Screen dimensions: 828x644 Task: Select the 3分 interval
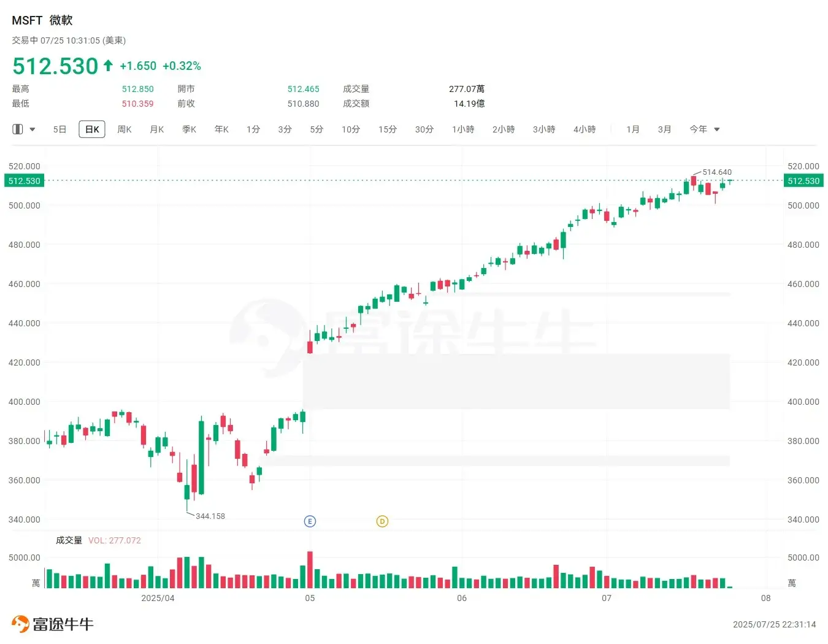(x=285, y=129)
